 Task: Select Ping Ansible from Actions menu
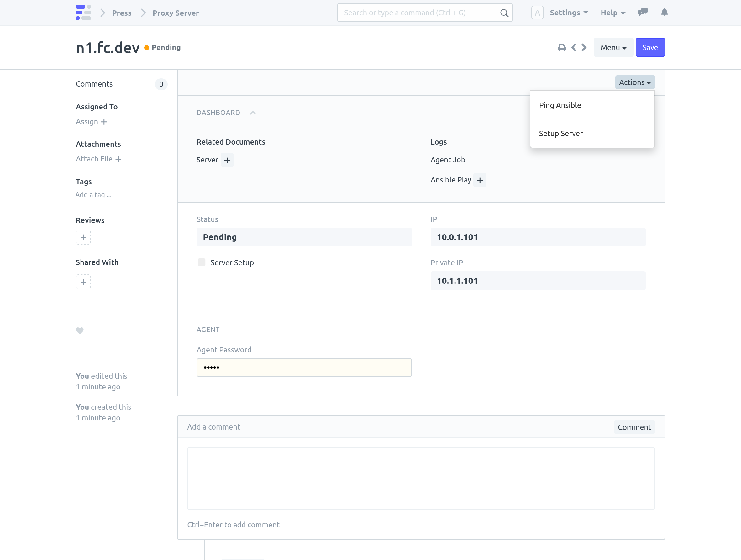click(x=560, y=105)
